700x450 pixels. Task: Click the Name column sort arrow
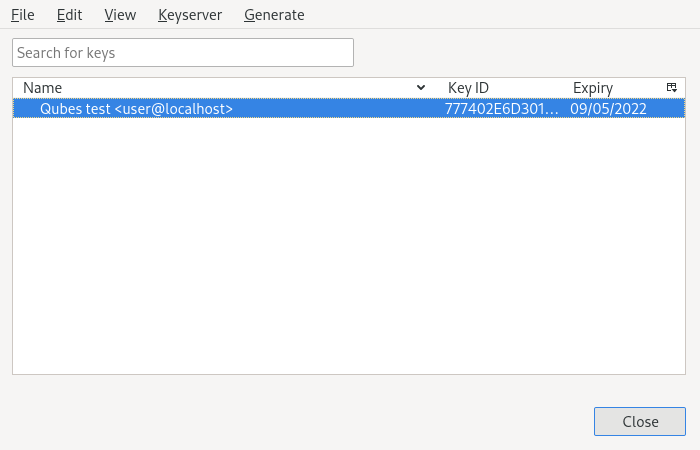click(421, 88)
